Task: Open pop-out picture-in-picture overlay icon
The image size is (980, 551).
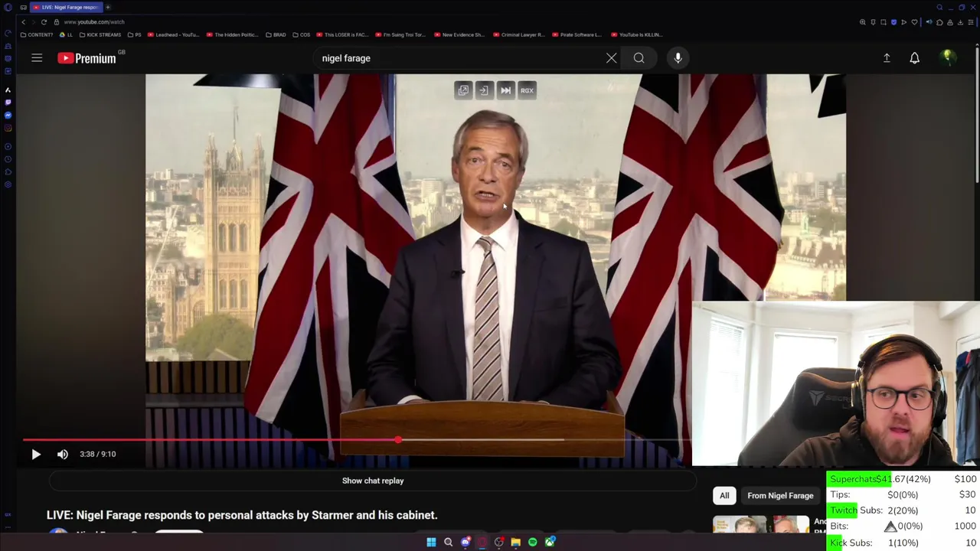Action: point(463,90)
